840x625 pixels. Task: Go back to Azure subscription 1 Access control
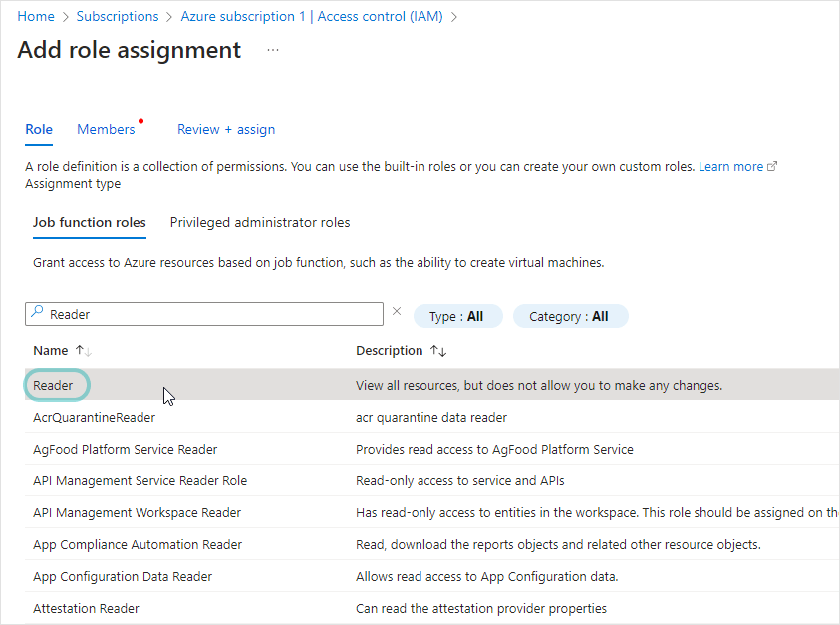click(312, 16)
